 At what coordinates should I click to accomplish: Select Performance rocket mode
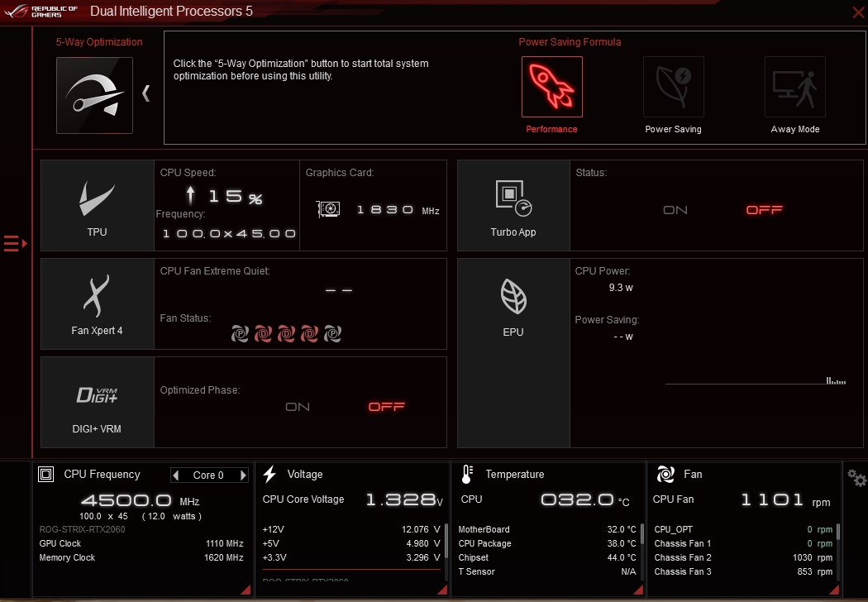[552, 87]
